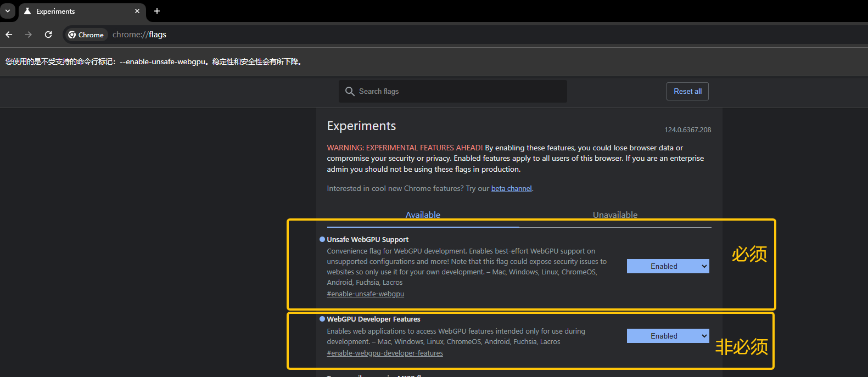The height and width of the screenshot is (377, 868).
Task: Open Unsafe WebGPU Support Enabled dropdown
Action: 668,266
